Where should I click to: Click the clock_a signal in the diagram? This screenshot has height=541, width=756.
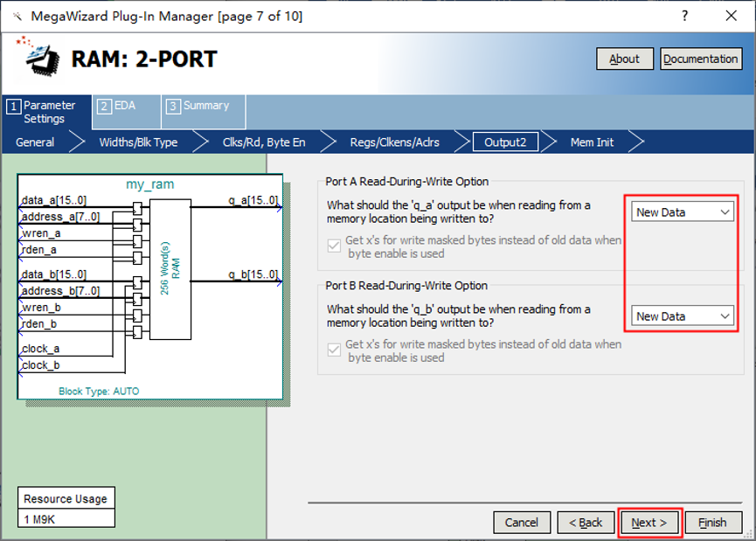click(41, 350)
